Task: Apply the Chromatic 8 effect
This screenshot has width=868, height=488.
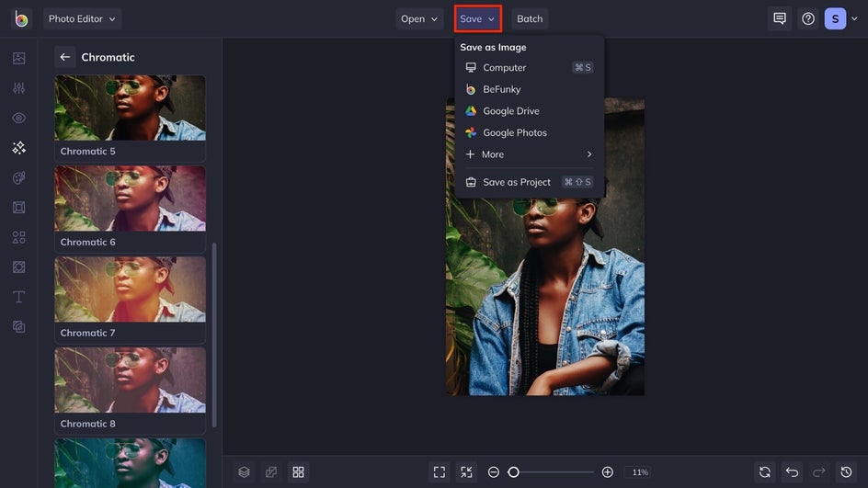Action: 130,391
